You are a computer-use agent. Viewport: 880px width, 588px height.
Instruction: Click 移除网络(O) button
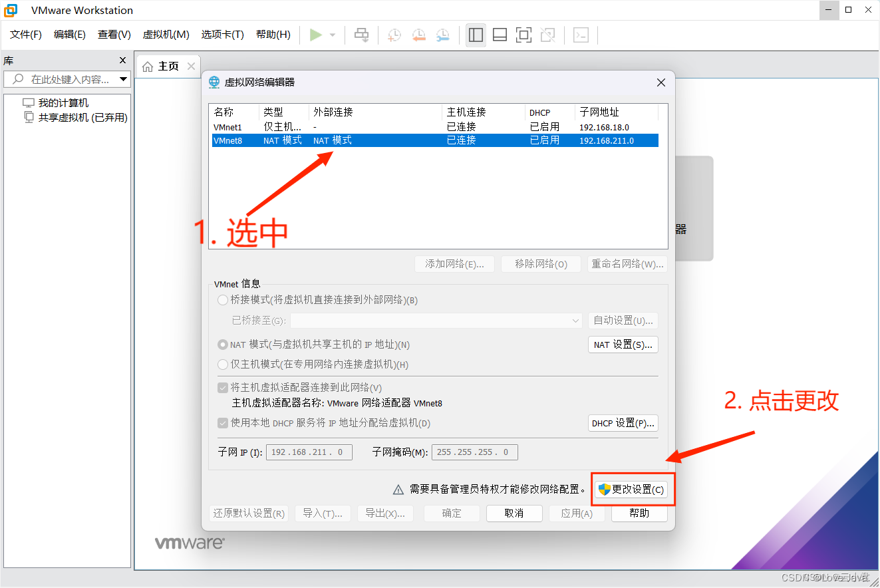pos(541,264)
